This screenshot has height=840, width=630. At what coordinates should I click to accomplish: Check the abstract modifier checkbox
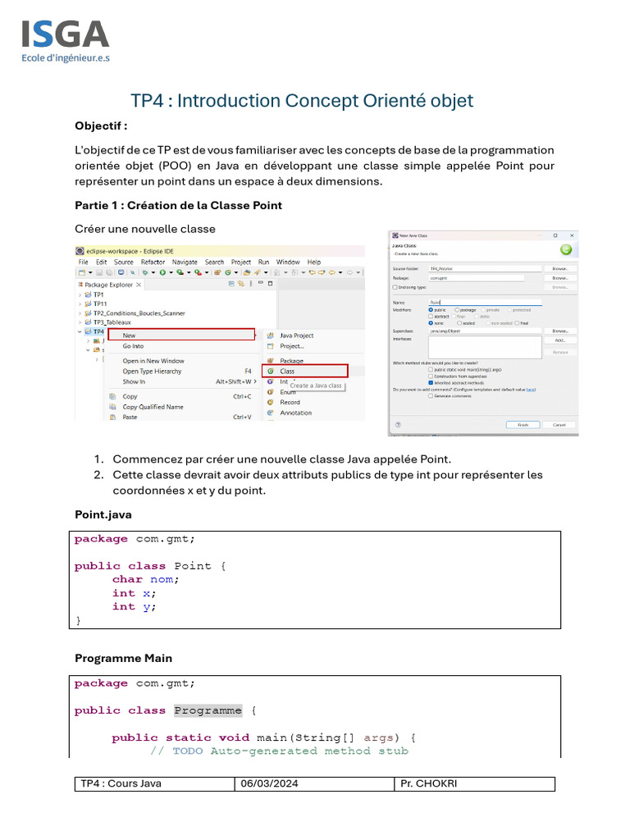tap(431, 316)
